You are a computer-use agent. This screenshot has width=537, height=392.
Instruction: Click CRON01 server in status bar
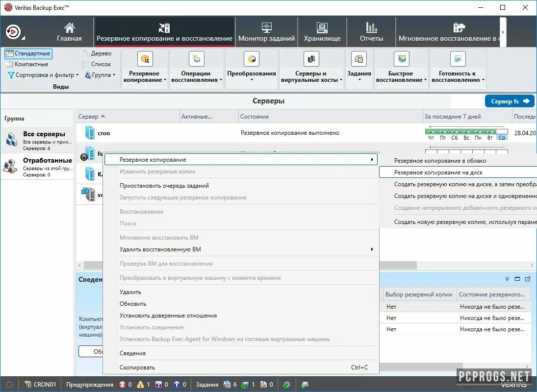coord(40,385)
